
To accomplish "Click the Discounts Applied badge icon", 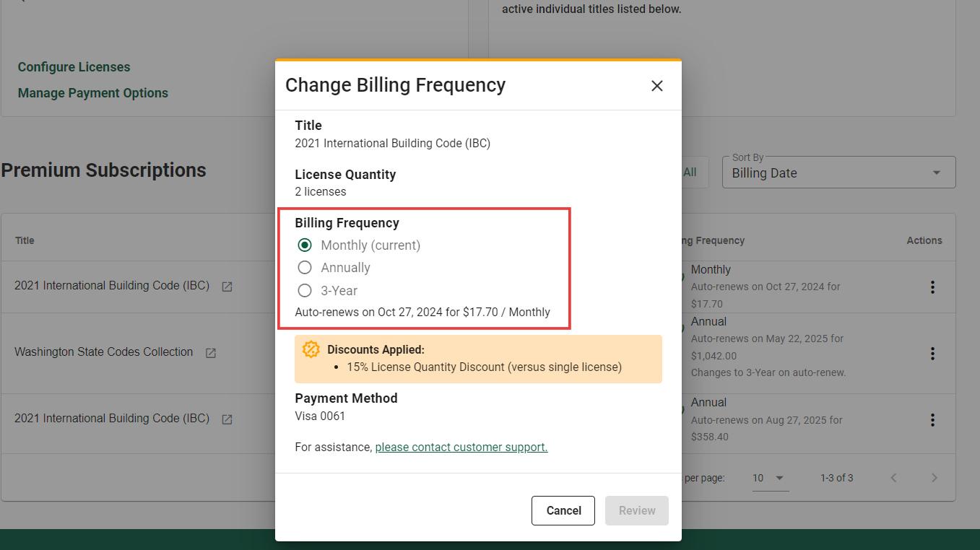I will click(311, 350).
